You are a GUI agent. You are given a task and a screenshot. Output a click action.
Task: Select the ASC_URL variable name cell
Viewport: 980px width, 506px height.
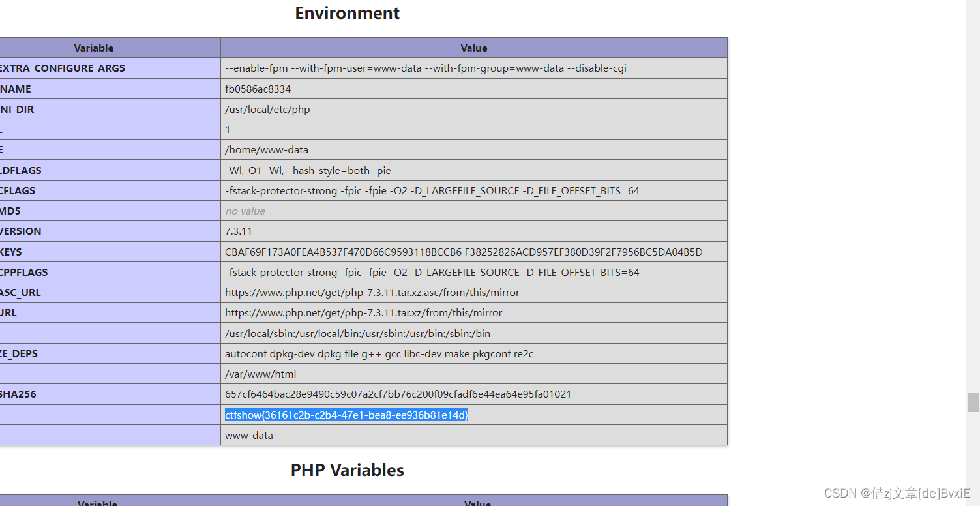pyautogui.click(x=110, y=292)
